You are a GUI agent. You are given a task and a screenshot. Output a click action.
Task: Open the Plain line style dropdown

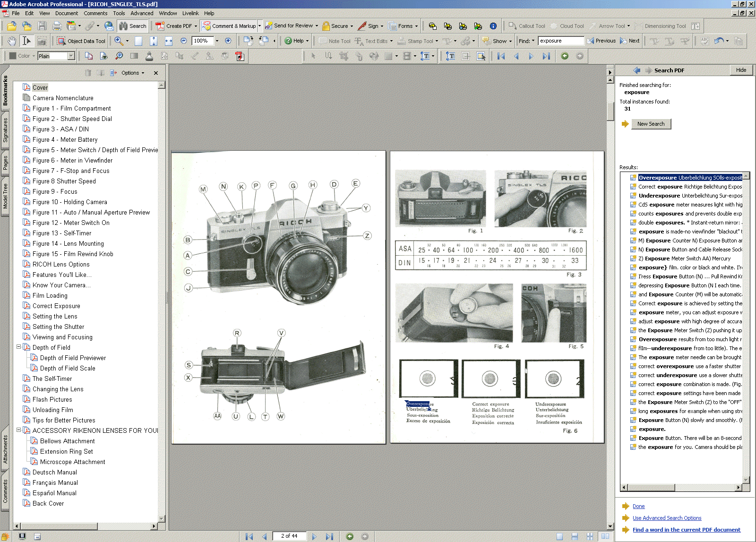pyautogui.click(x=71, y=56)
